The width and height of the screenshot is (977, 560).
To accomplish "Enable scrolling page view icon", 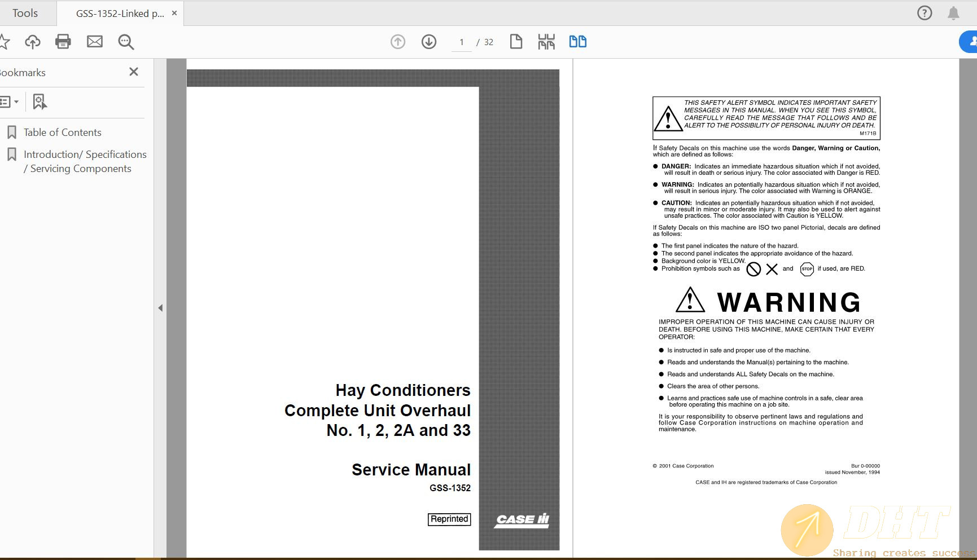I will coord(546,42).
